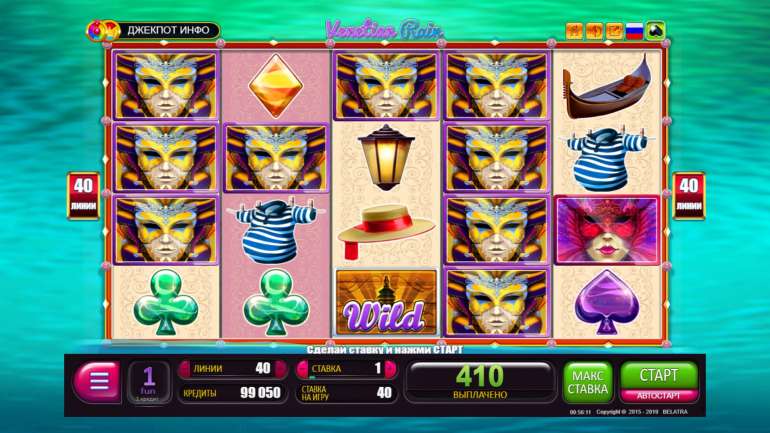Click the МАКС СТАВКА button
770x433 pixels.
coord(588,382)
